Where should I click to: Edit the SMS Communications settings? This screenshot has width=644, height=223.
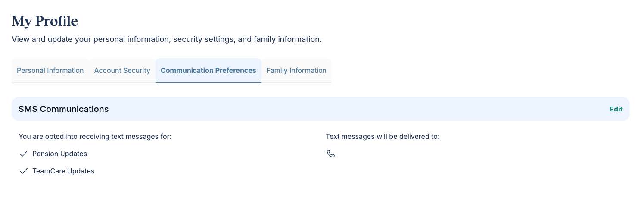(616, 109)
